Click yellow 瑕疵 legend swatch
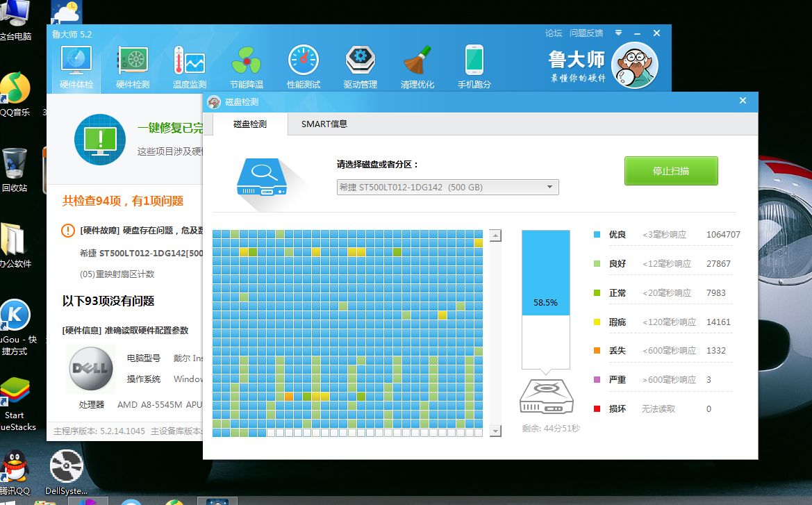Screen dimensions: 812x505 tap(597, 322)
